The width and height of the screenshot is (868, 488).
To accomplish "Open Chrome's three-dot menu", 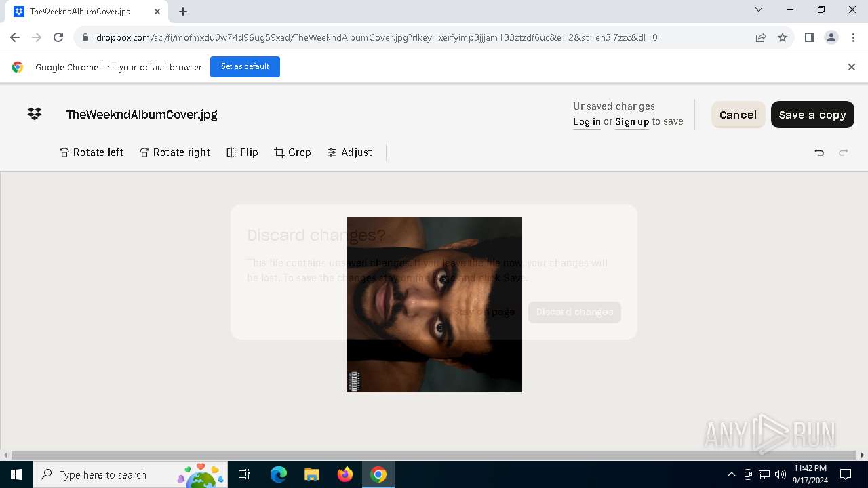I will click(852, 37).
